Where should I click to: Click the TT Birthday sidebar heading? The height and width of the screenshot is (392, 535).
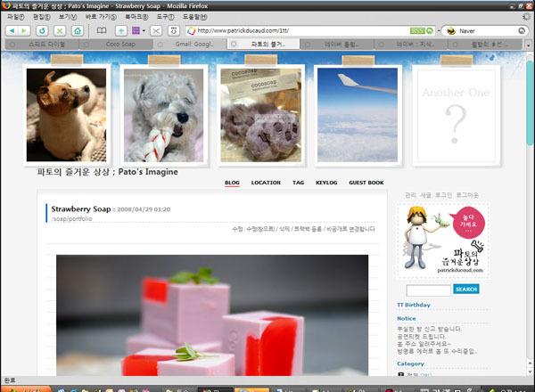[414, 305]
